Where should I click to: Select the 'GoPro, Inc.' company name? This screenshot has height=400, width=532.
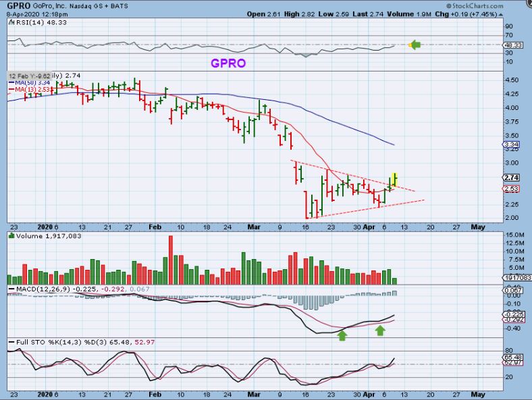click(x=49, y=6)
